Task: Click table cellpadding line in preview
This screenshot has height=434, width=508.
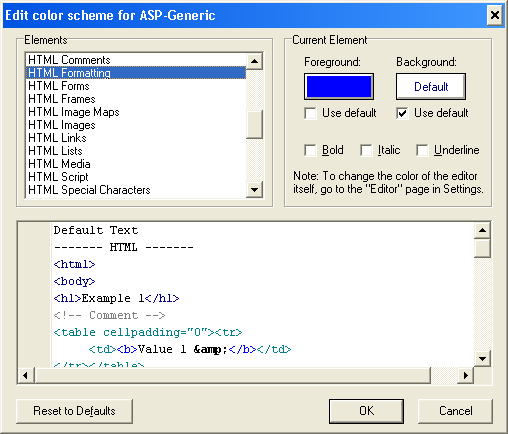Action: point(148,332)
